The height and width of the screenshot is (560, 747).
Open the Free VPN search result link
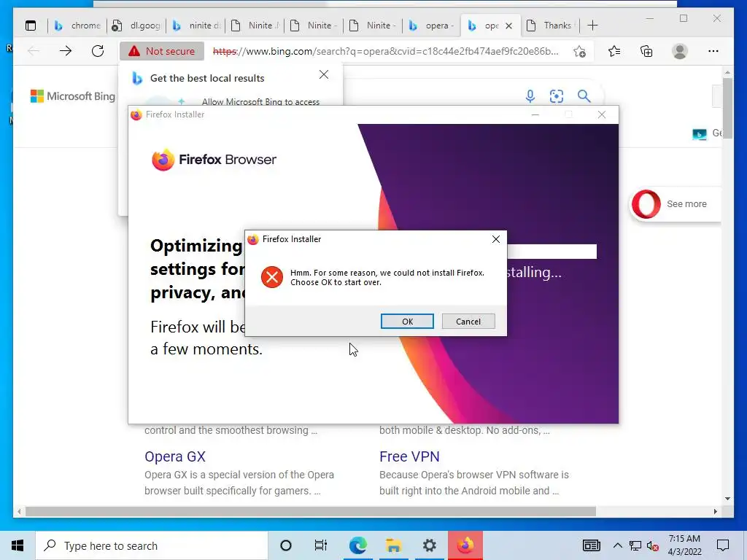(x=409, y=456)
